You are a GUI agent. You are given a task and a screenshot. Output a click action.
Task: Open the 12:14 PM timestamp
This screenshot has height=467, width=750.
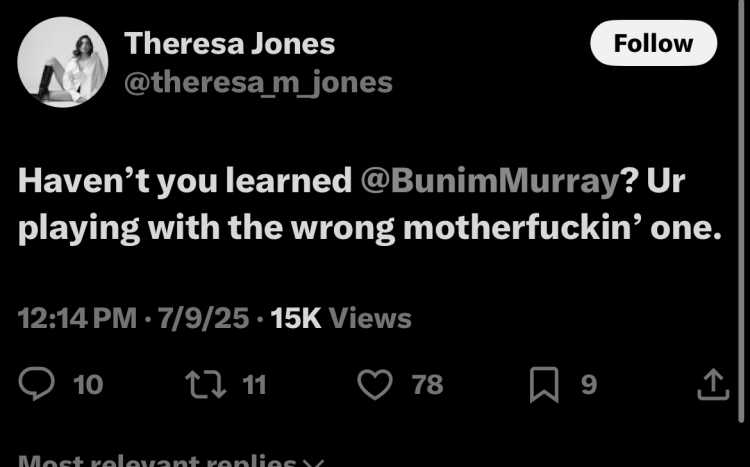click(77, 318)
